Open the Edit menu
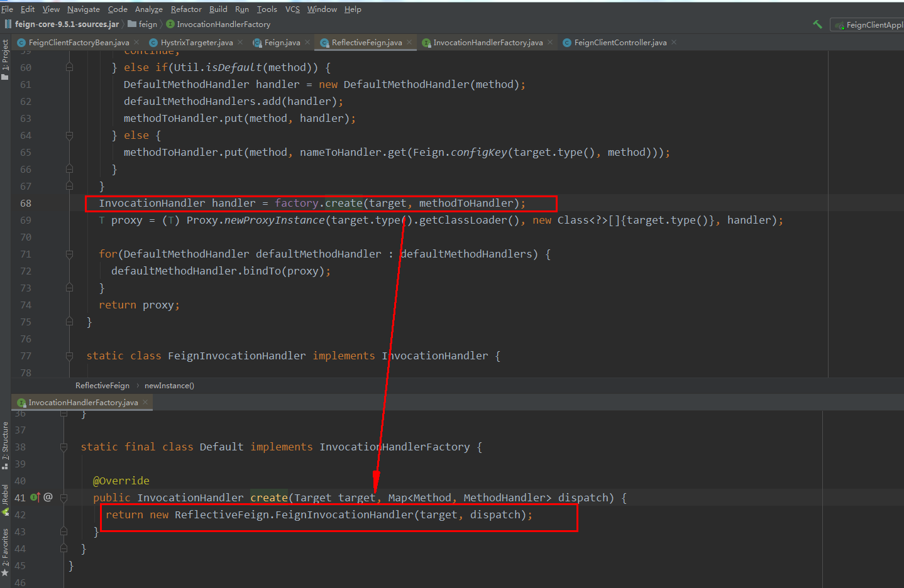The width and height of the screenshot is (904, 588). point(28,9)
